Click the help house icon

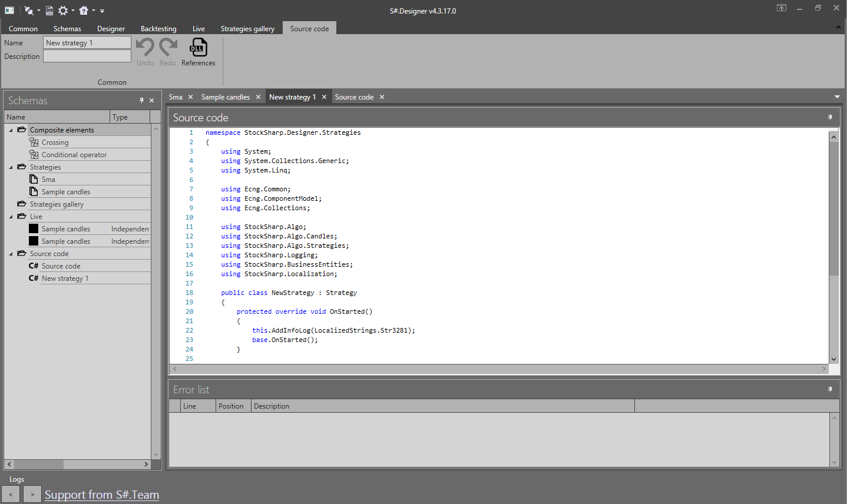[84, 11]
